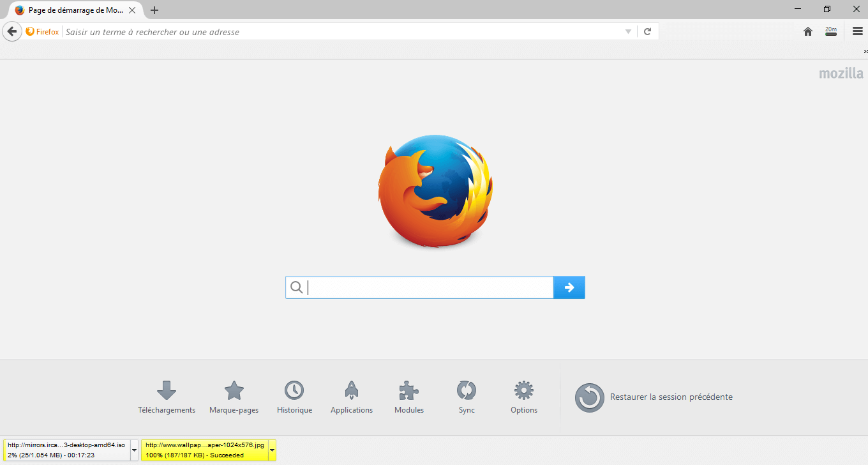Click Restaurer la session précédente text
This screenshot has height=465, width=868.
pos(671,397)
